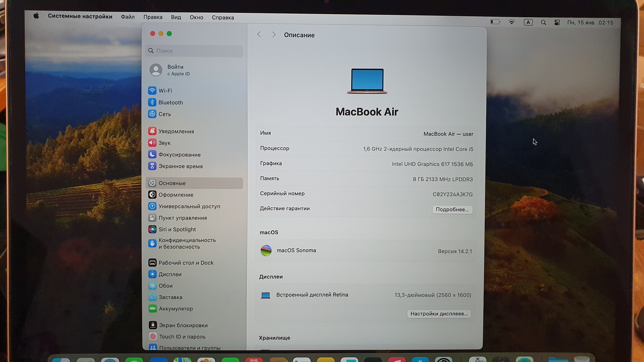
Task: Open the Wi-Fi settings icon in sidebar
Action: 152,90
